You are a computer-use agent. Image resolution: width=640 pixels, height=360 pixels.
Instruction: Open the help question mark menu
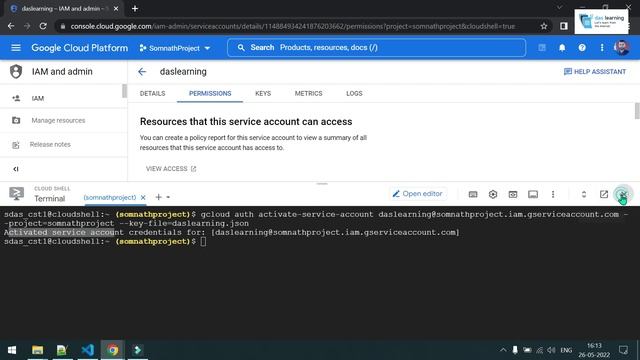[582, 48]
